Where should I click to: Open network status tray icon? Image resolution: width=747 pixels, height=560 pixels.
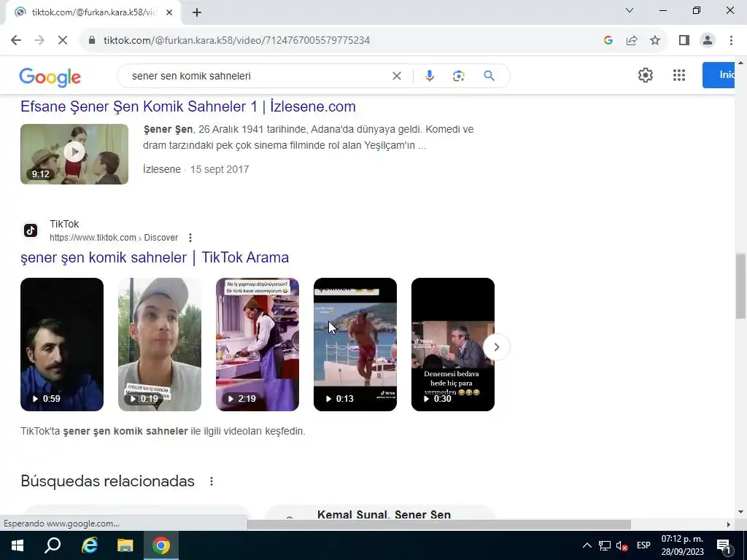[605, 545]
